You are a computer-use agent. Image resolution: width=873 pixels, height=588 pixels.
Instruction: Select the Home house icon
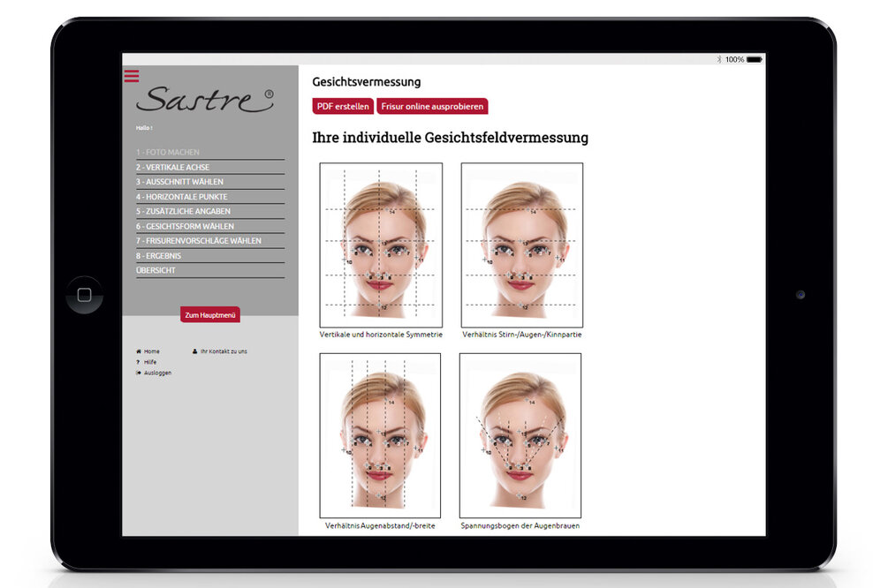[137, 351]
